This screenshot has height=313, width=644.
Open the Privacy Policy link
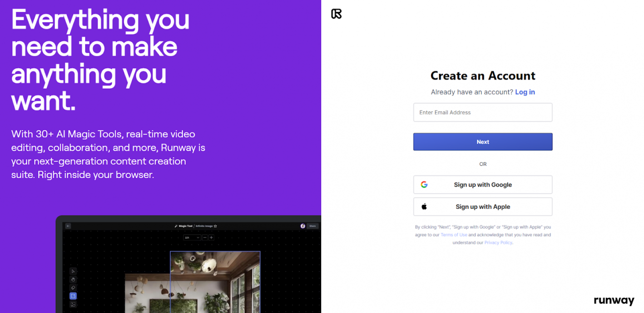tap(498, 243)
